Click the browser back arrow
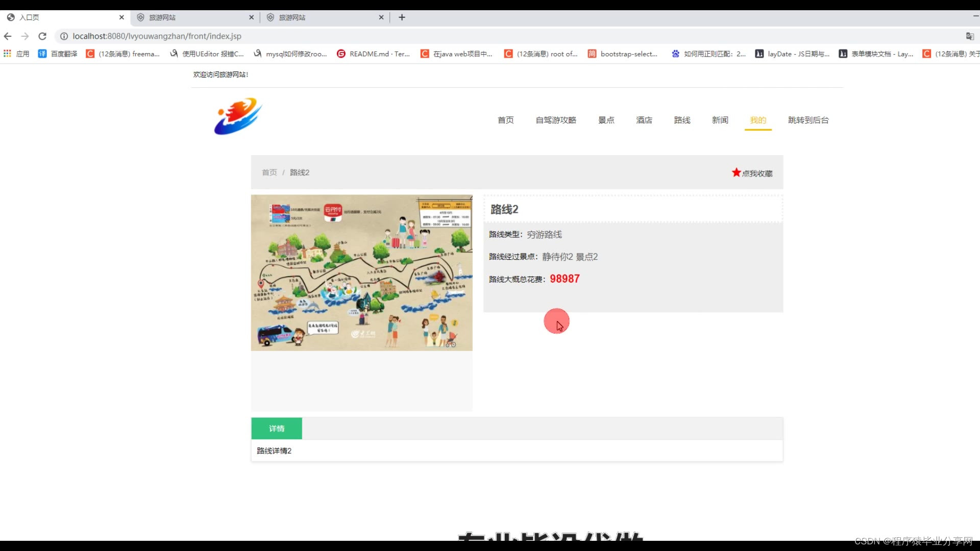Image resolution: width=980 pixels, height=551 pixels. tap(8, 36)
